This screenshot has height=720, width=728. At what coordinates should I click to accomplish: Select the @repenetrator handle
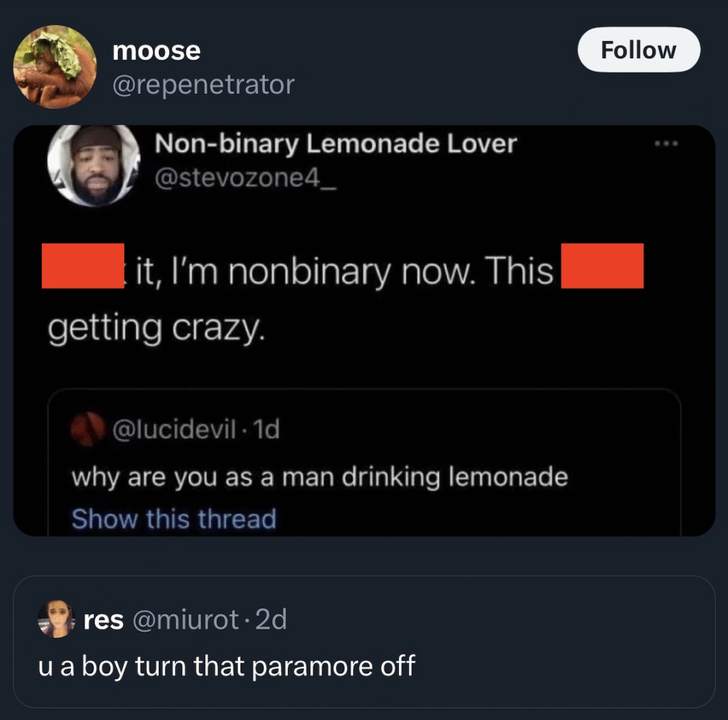click(203, 84)
